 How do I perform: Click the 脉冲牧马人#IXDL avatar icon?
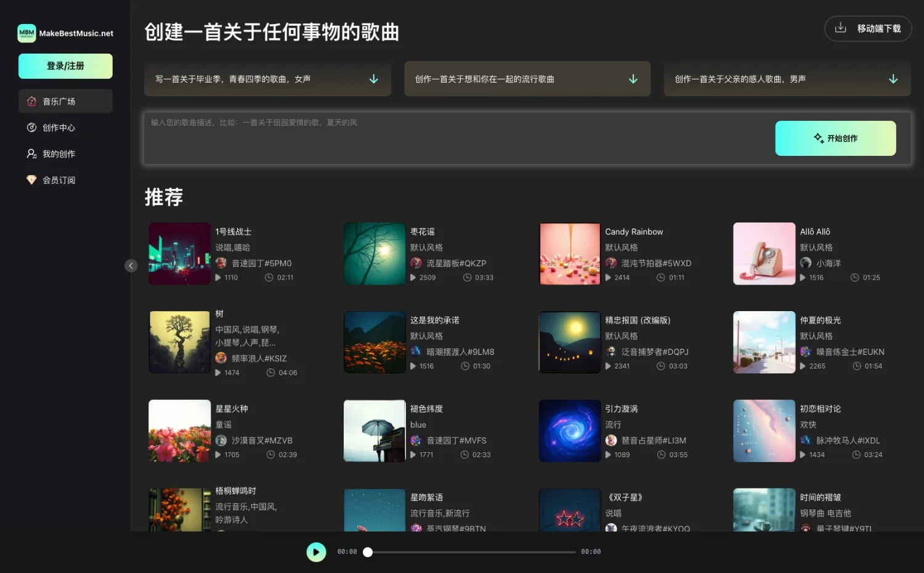pyautogui.click(x=806, y=441)
